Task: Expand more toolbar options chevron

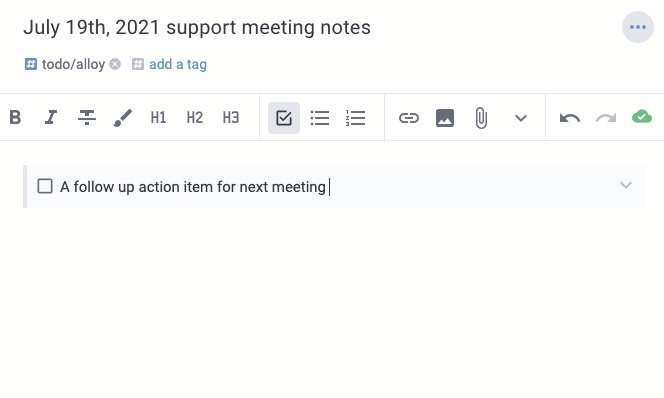Action: point(521,118)
